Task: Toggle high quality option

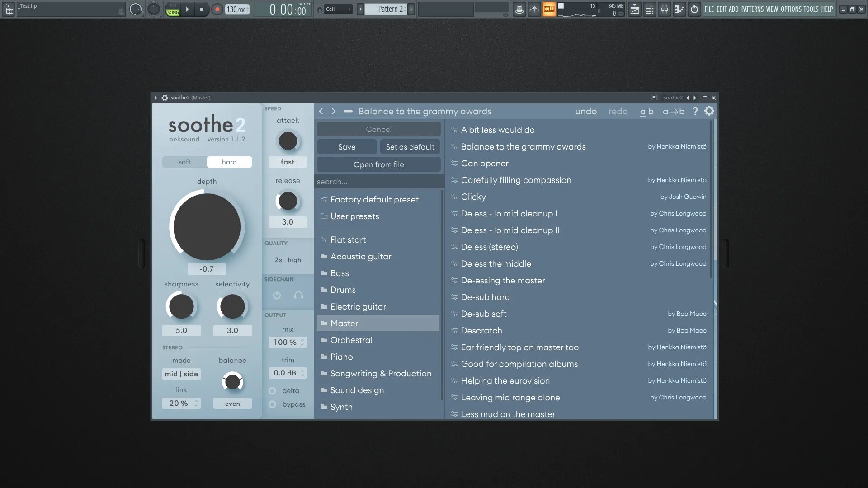Action: point(294,260)
